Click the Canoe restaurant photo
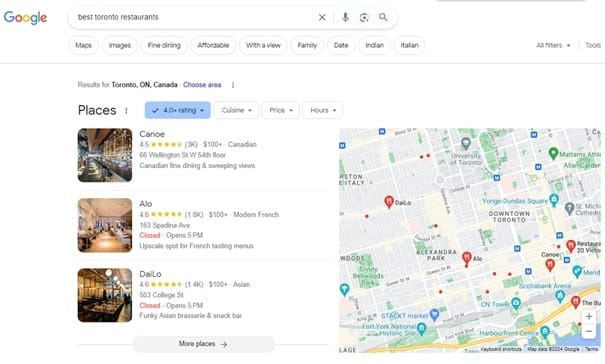The height and width of the screenshot is (364, 605). (x=105, y=155)
